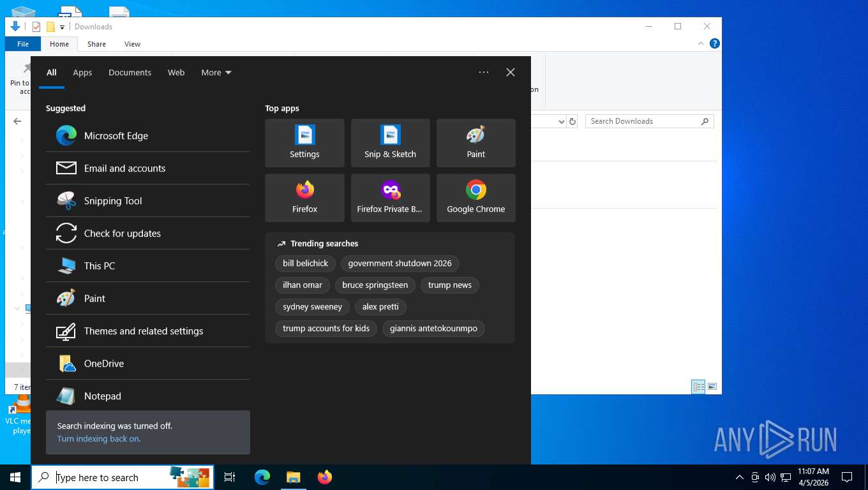
Task: Click Turn indexing back on link
Action: pyautogui.click(x=99, y=438)
